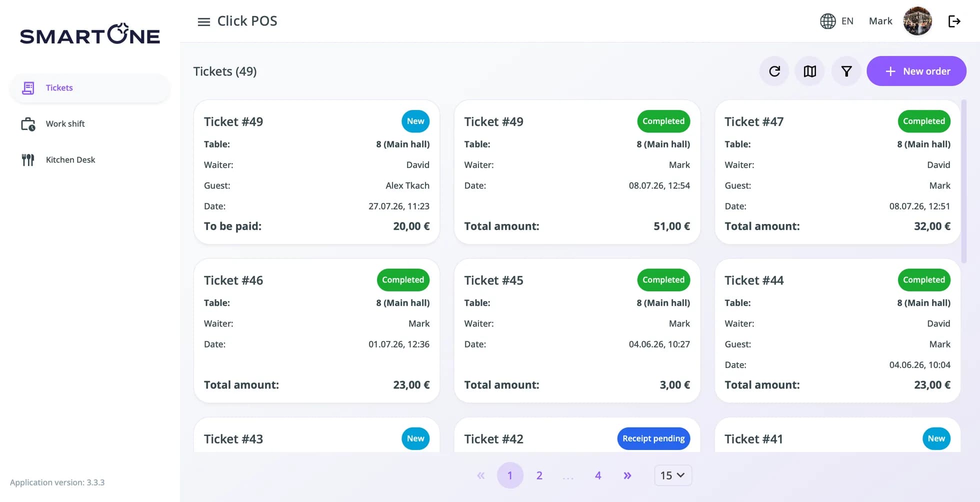Screen dimensions: 980x502
Task: Click the New badge on Ticket #41
Action: (x=936, y=438)
